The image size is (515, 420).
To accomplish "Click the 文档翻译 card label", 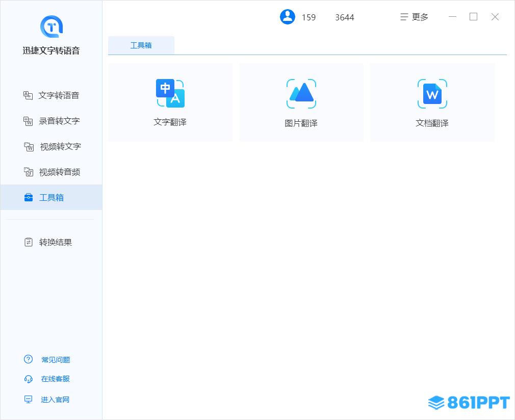I will [432, 123].
